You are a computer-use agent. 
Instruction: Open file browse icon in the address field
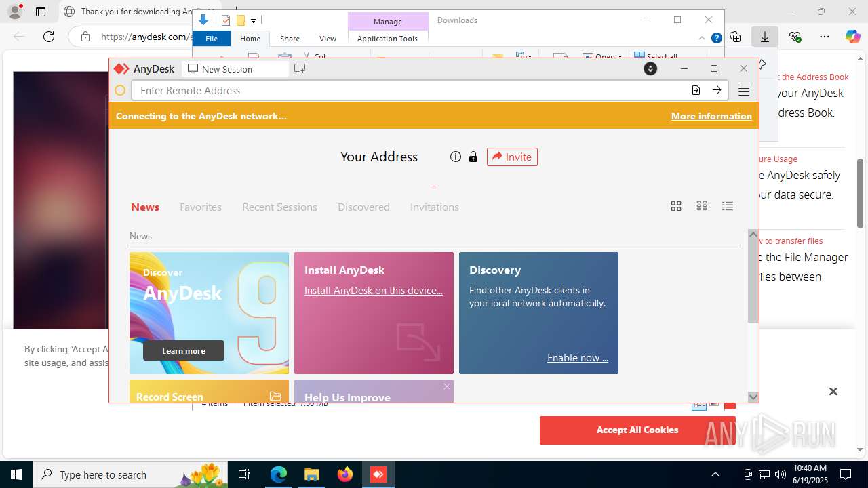pyautogui.click(x=696, y=90)
